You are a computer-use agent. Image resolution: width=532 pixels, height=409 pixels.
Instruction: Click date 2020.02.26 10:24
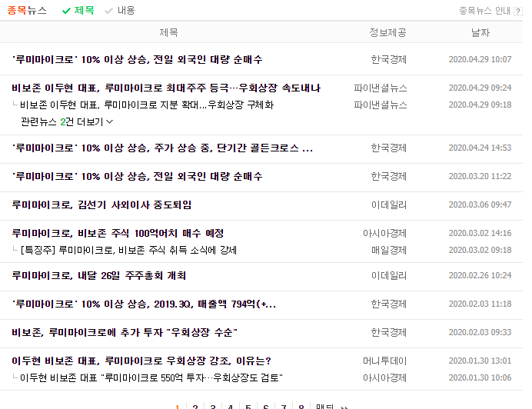[480, 275]
